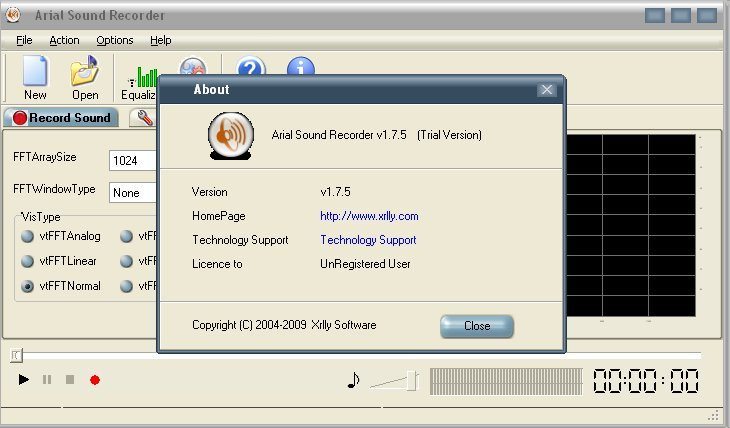
Task: Open the FFTArraySize 1024 combo box
Action: [133, 161]
